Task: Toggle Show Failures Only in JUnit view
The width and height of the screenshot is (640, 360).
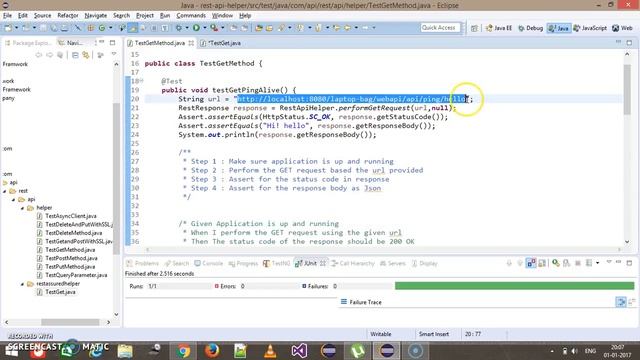Action: 531,263
